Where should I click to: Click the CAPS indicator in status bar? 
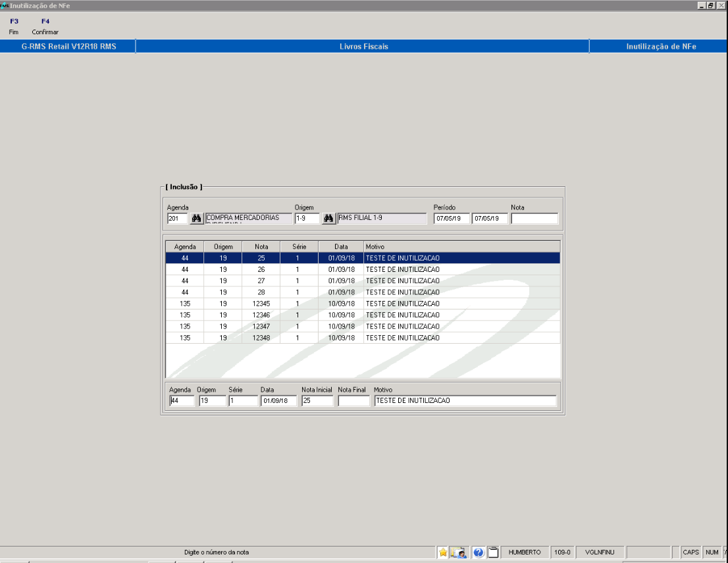pyautogui.click(x=691, y=552)
